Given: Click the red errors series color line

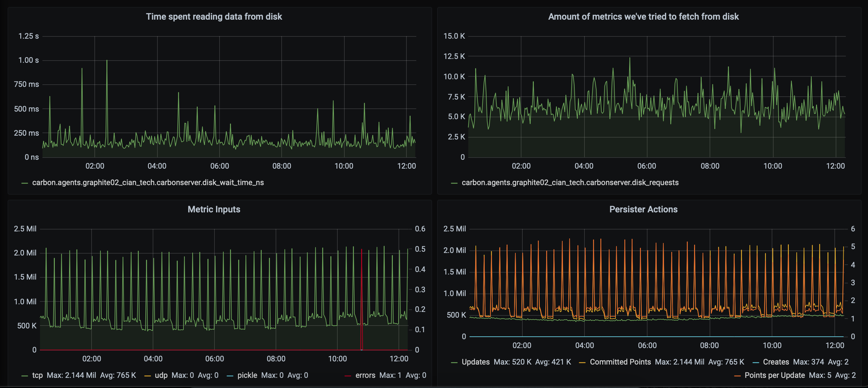Looking at the screenshot, I should click(348, 376).
